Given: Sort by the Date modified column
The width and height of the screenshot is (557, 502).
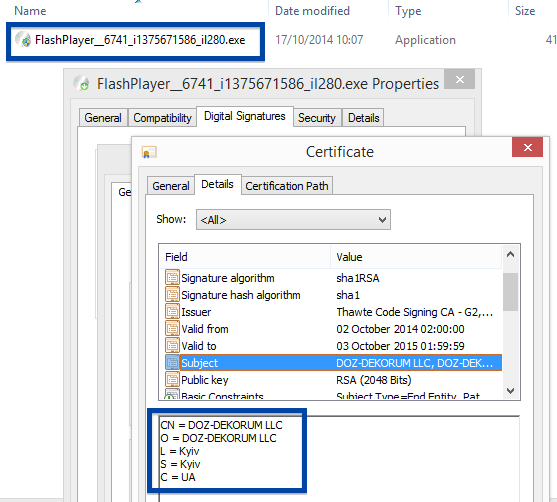Looking at the screenshot, I should coord(312,11).
